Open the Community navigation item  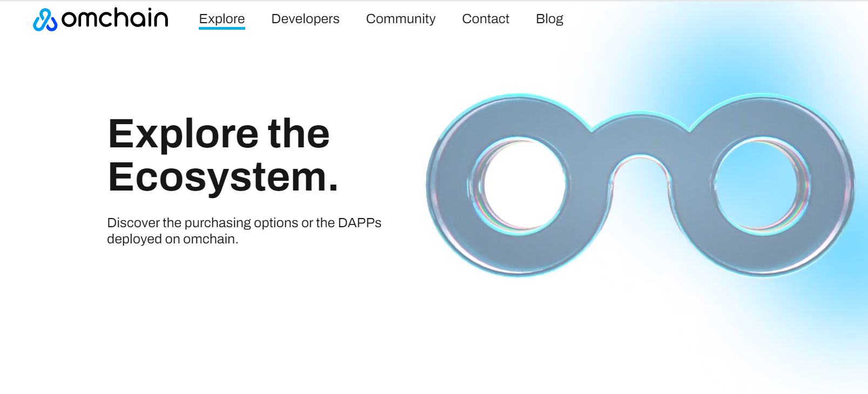(401, 19)
